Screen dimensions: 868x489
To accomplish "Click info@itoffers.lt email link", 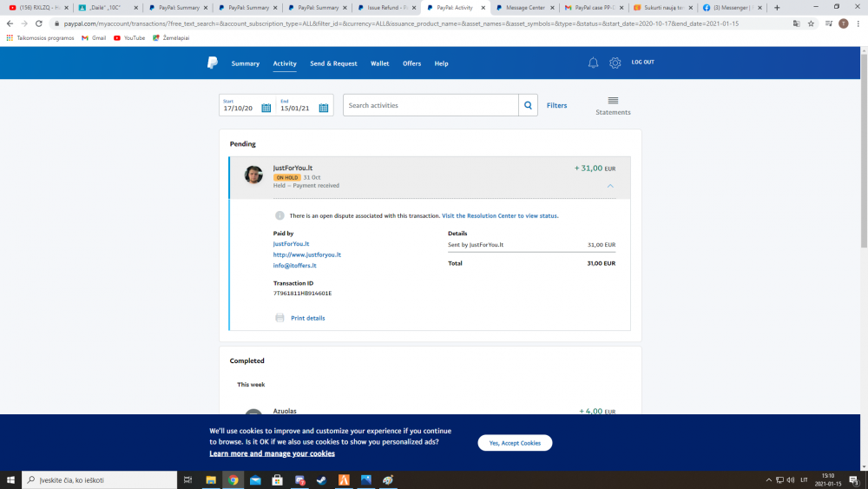I will tap(294, 265).
